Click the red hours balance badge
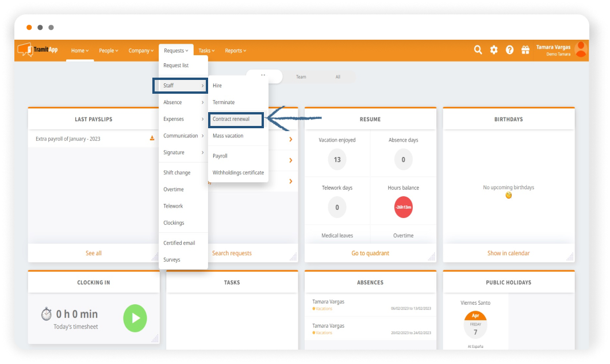Viewport: 610px width, 364px height. 403,207
